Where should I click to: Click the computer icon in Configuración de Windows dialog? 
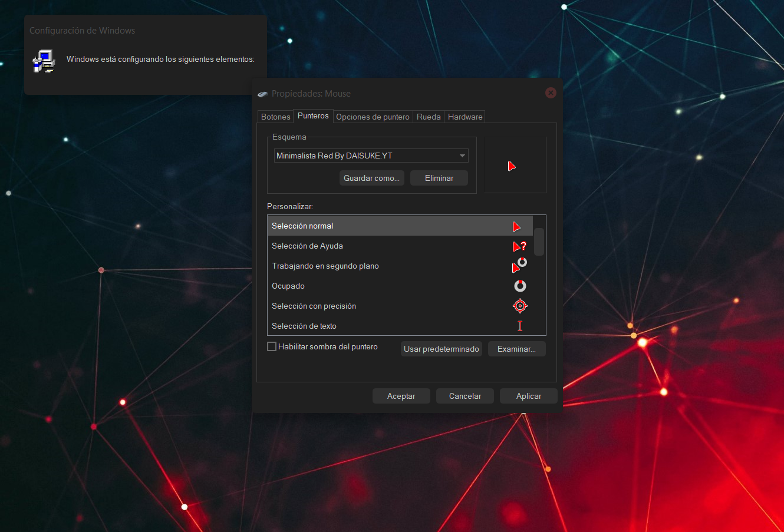coord(43,60)
